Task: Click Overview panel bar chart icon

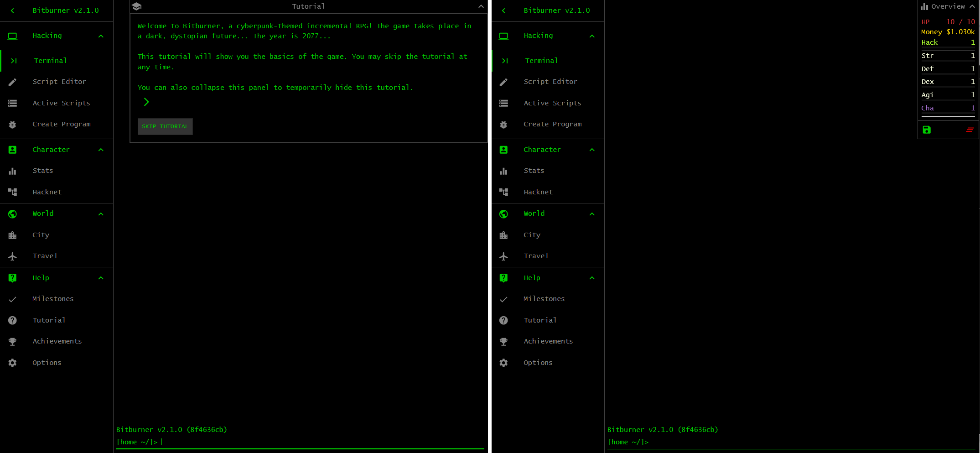Action: [924, 6]
